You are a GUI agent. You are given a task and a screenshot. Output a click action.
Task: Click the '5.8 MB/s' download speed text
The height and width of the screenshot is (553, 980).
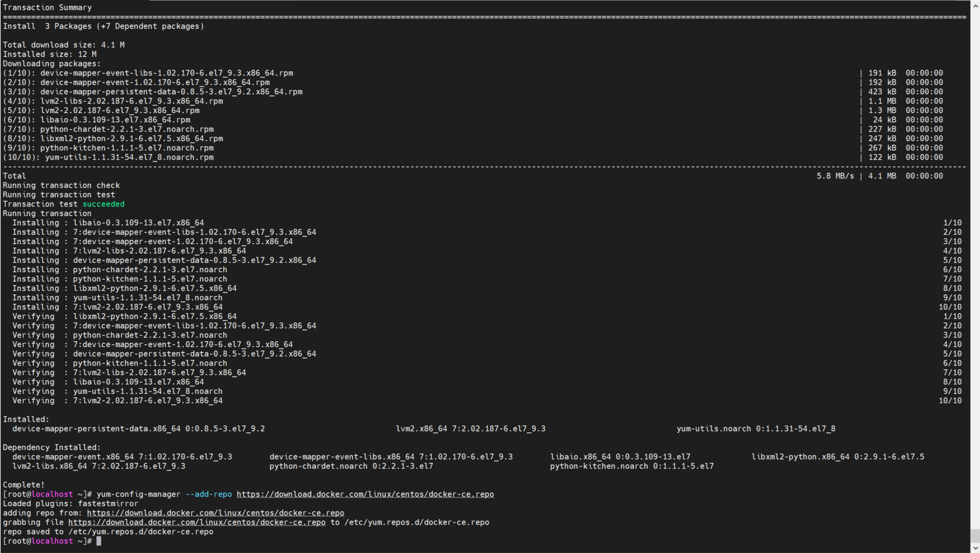point(835,176)
